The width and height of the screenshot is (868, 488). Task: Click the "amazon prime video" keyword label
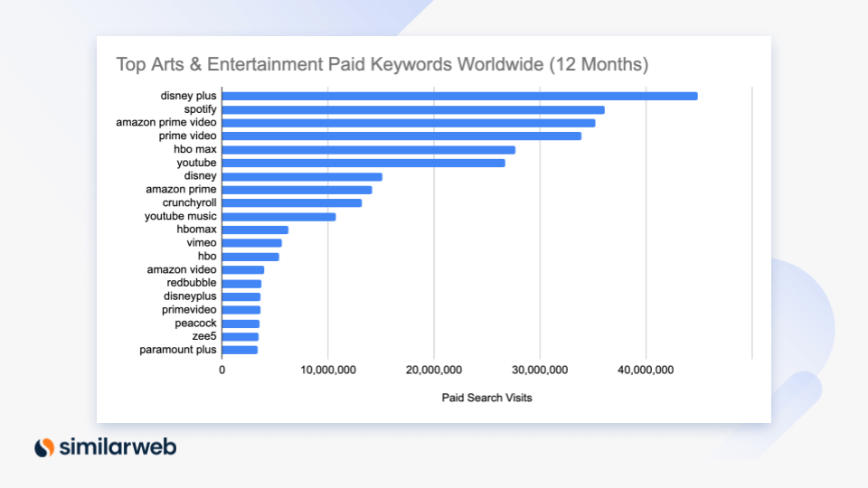click(x=166, y=122)
